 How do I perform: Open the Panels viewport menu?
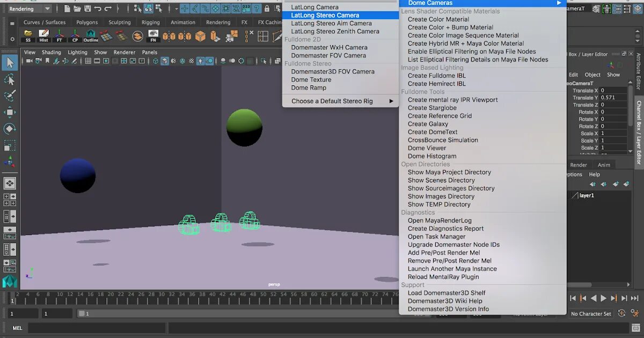click(x=150, y=53)
